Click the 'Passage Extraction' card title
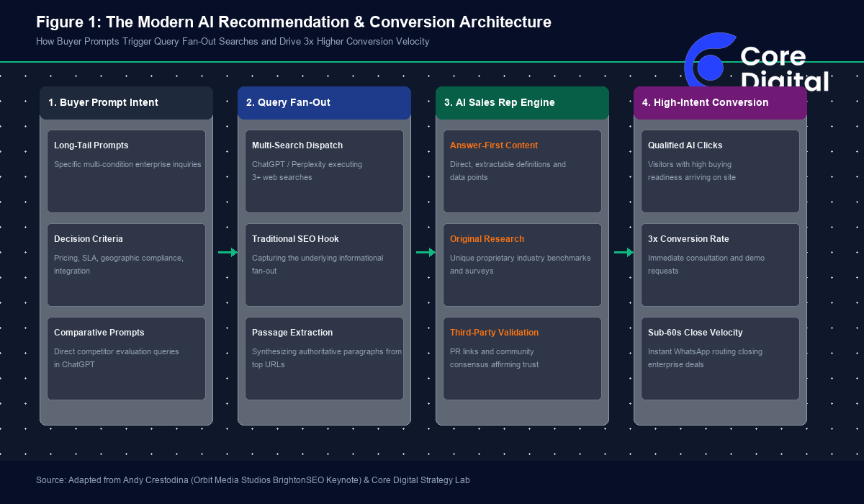The width and height of the screenshot is (864, 504). [x=292, y=333]
